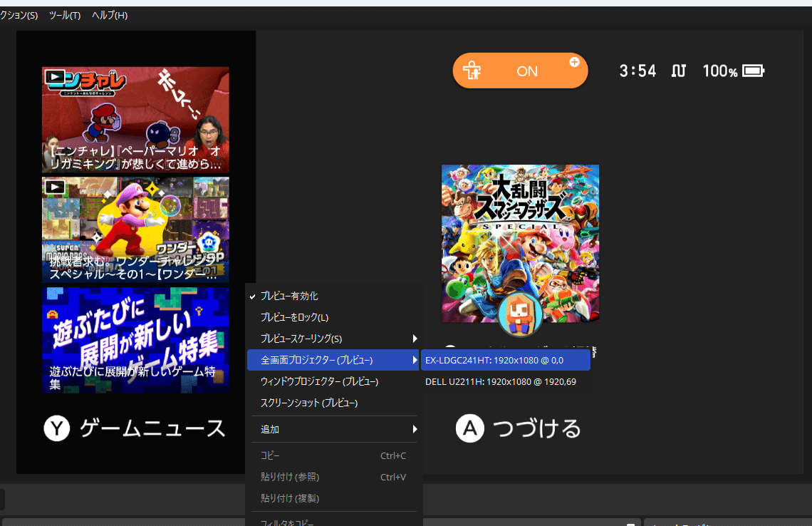Click the Joy-Con controller status icon
The height and width of the screenshot is (526, 812).
pyautogui.click(x=679, y=71)
